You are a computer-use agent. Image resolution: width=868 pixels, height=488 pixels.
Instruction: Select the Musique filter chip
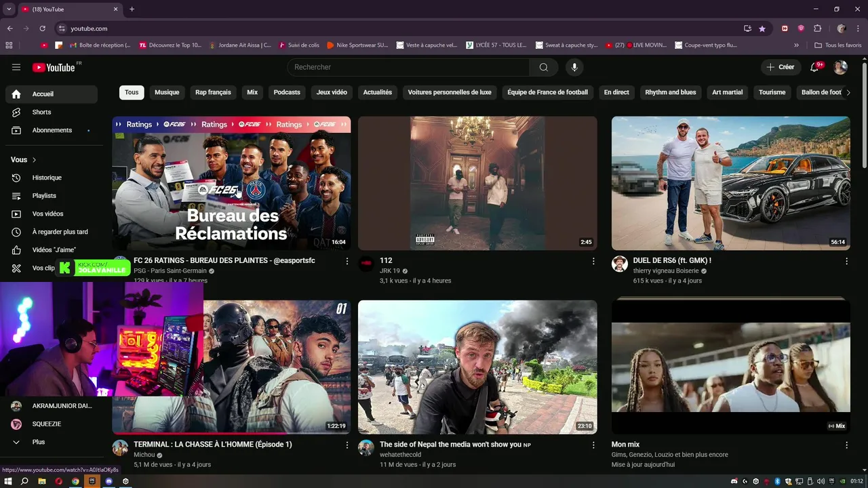(167, 92)
